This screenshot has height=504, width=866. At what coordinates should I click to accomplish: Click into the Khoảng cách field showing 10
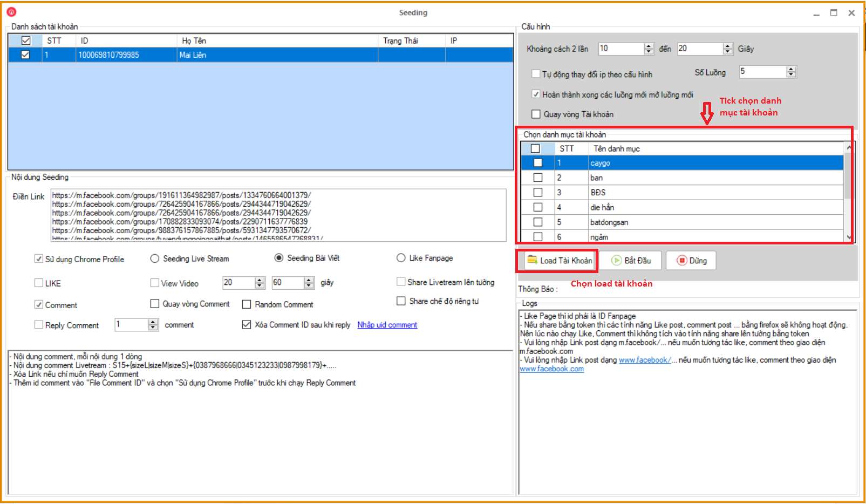click(x=621, y=49)
